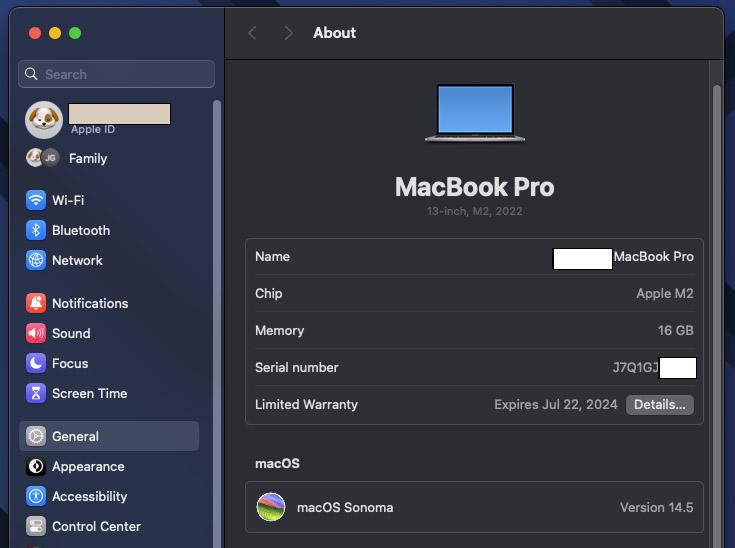Select Sound label in sidebar

(71, 333)
